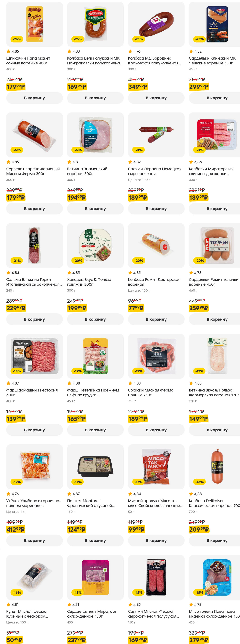Image resolution: width=240 pixels, height=644 pixels.
Task: Add Сосиски Мясная Ферма Сочные to cart
Action: 156,430
